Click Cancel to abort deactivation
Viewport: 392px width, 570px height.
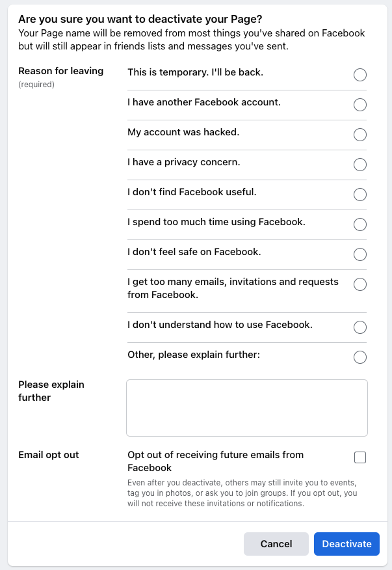click(276, 544)
